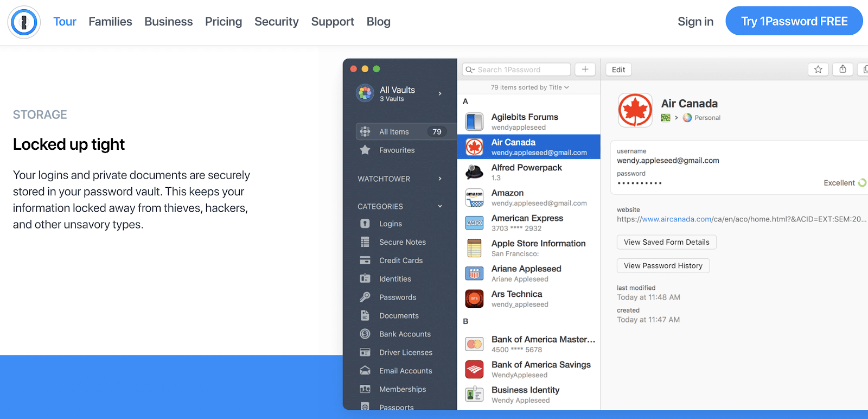The width and height of the screenshot is (868, 419).
Task: Select the Bank of America Master card icon
Action: tap(475, 344)
